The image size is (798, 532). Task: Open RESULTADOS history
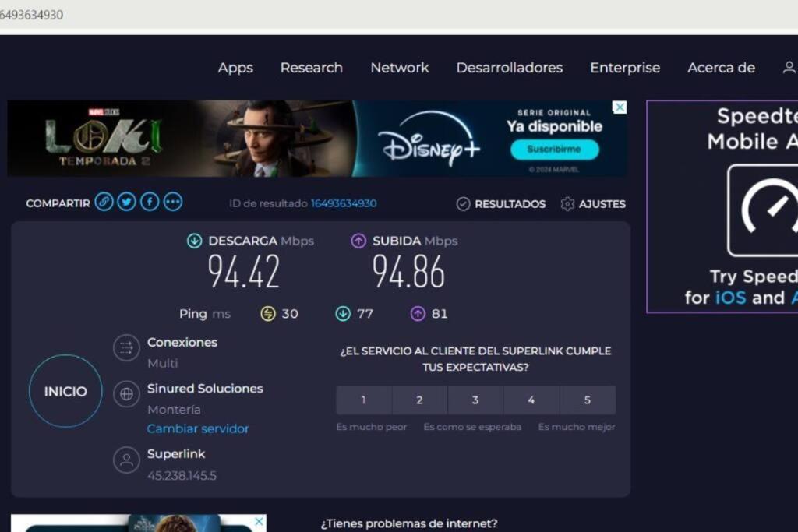pos(501,204)
